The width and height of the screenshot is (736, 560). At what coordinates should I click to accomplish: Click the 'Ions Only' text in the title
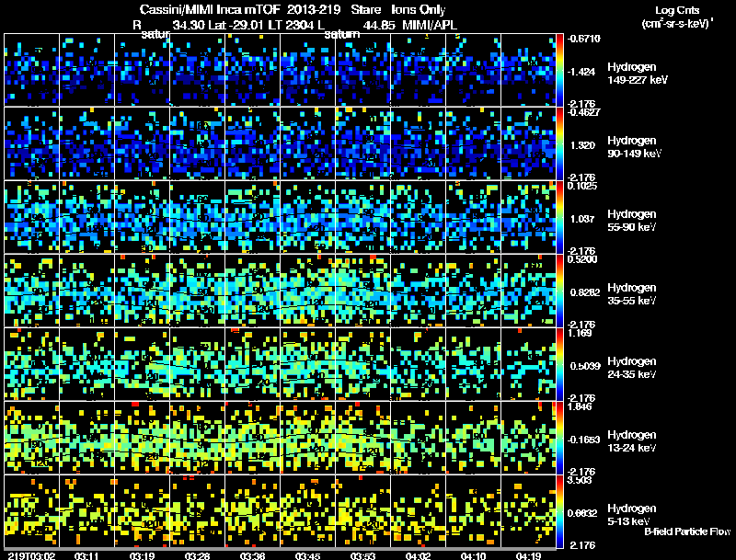[x=418, y=9]
